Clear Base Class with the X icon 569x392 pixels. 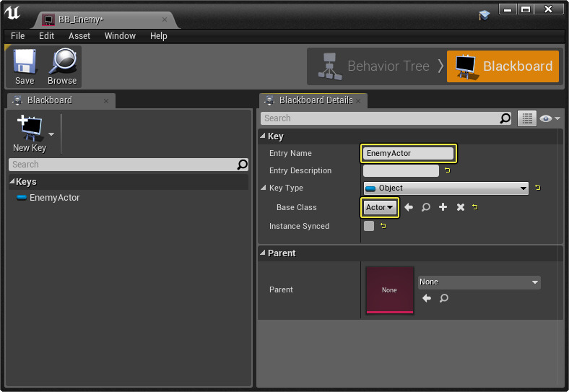coord(460,208)
